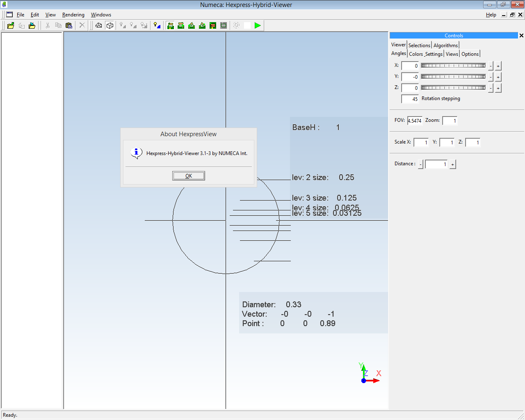Select the wireframe cube view icon
The height and width of the screenshot is (420, 525).
tap(110, 25)
